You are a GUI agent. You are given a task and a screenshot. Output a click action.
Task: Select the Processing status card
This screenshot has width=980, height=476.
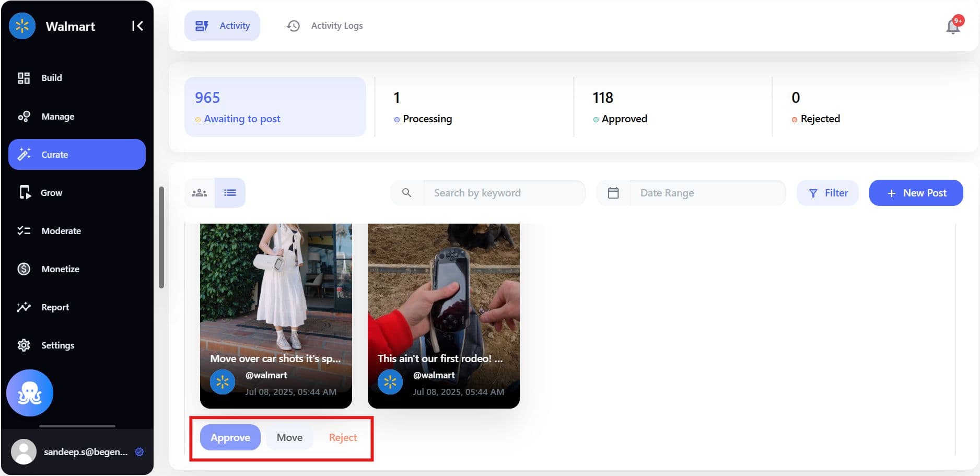click(474, 107)
